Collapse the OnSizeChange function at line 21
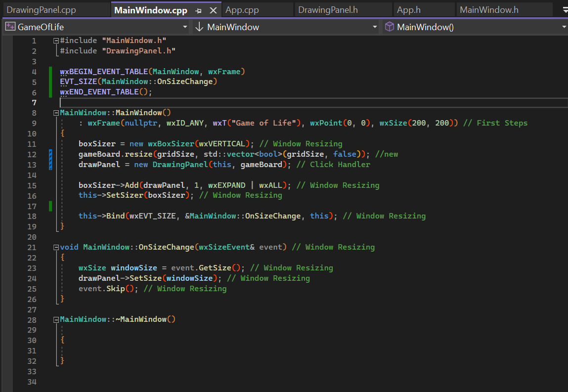The image size is (568, 392). point(55,247)
